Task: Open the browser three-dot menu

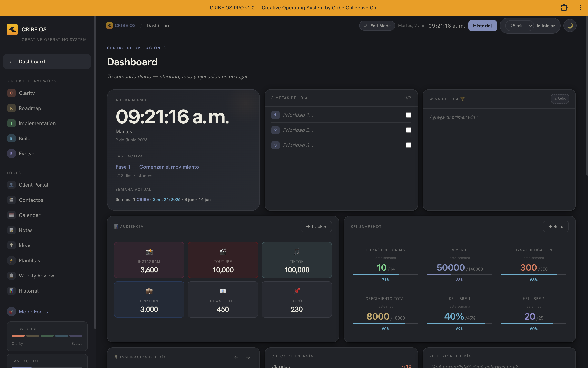Action: coord(580,8)
